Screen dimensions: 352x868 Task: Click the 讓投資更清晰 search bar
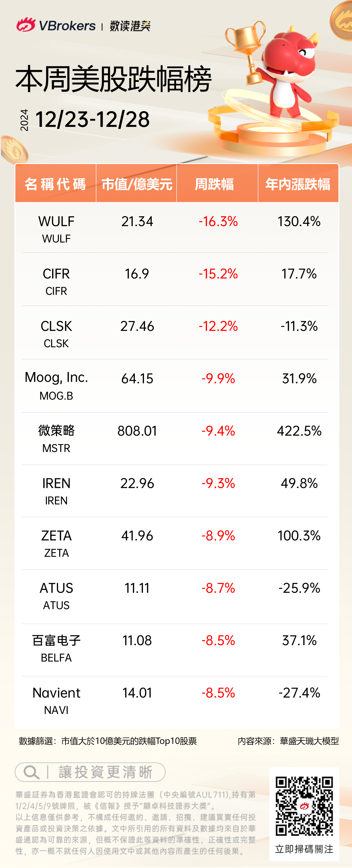pyautogui.click(x=105, y=772)
